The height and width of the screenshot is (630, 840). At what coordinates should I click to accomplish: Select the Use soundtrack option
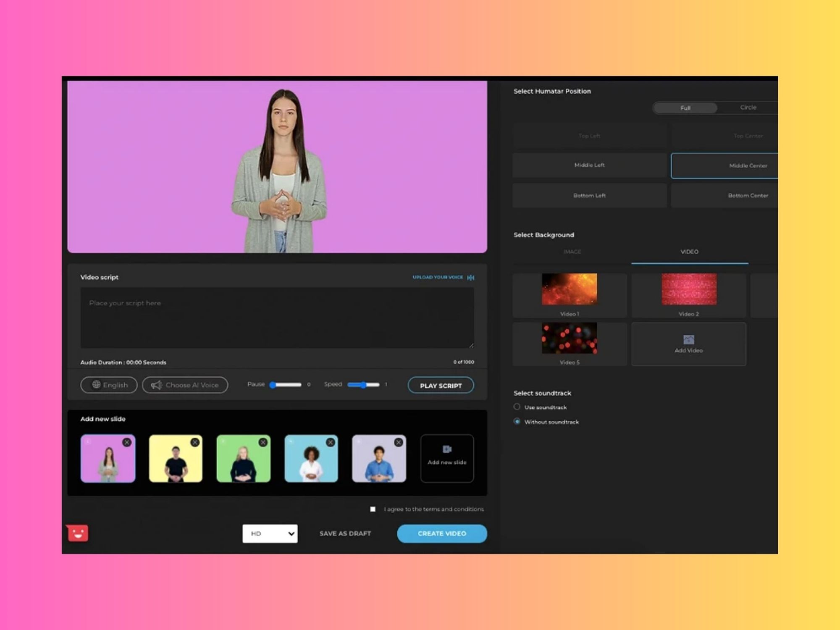pos(517,407)
